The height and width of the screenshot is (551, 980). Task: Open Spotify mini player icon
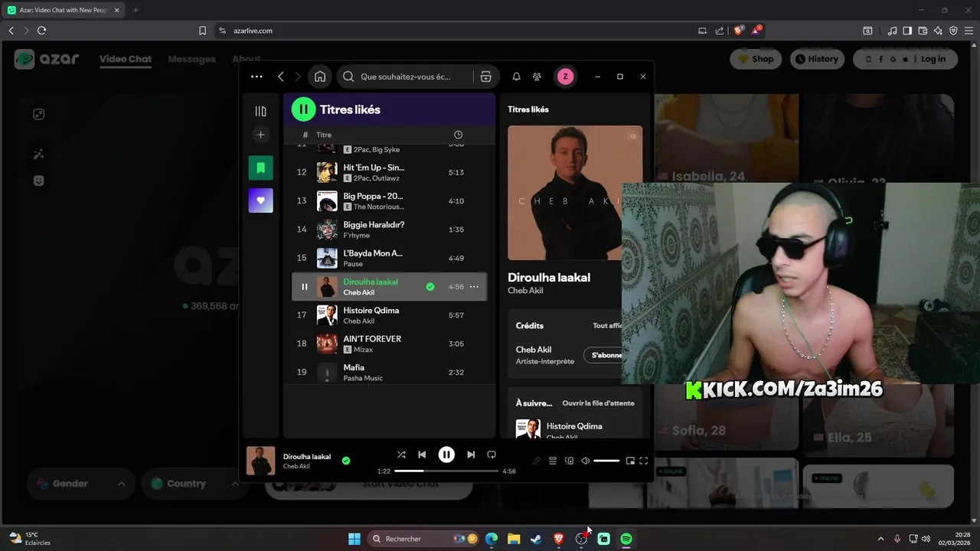630,461
